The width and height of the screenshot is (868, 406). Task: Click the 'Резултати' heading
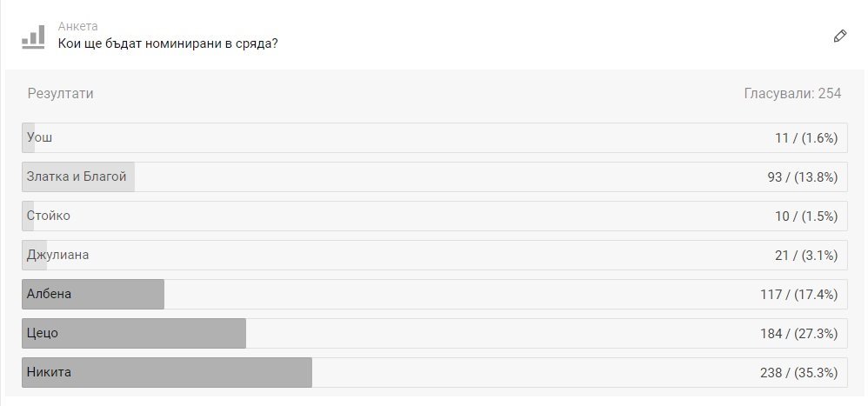pyautogui.click(x=60, y=94)
